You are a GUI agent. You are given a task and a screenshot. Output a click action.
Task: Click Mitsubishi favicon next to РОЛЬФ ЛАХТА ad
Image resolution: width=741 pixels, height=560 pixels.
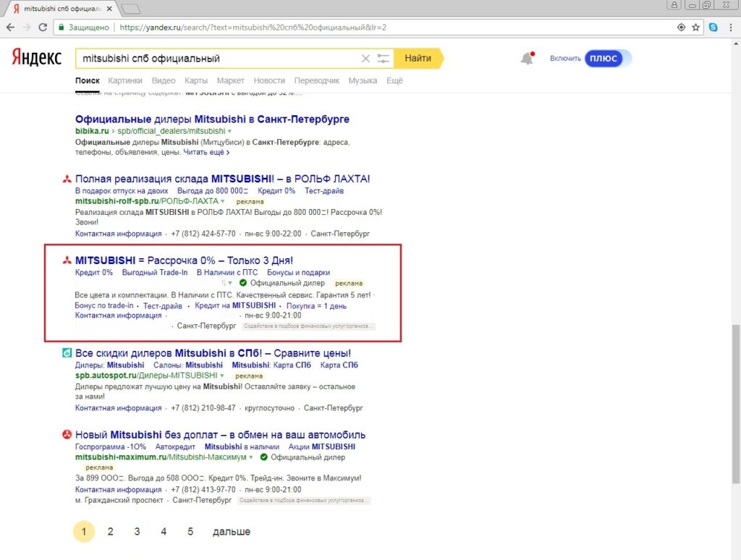67,179
